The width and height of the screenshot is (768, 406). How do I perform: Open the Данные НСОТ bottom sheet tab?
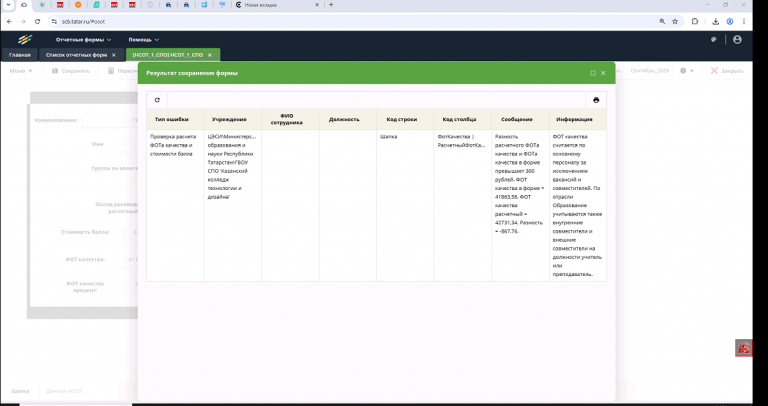pos(64,391)
